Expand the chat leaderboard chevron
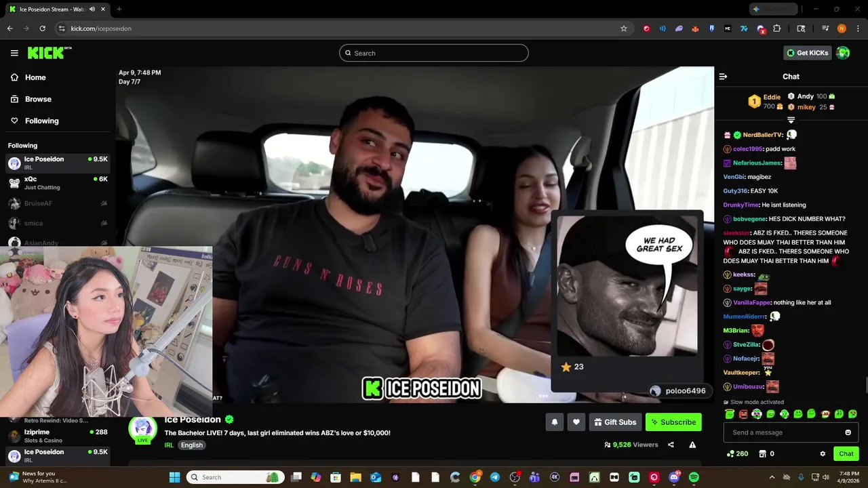Viewport: 868px width, 488px height. click(791, 120)
